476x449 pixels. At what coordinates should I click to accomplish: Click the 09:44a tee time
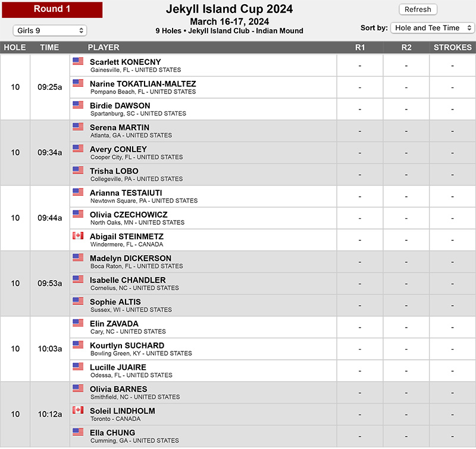pos(50,218)
